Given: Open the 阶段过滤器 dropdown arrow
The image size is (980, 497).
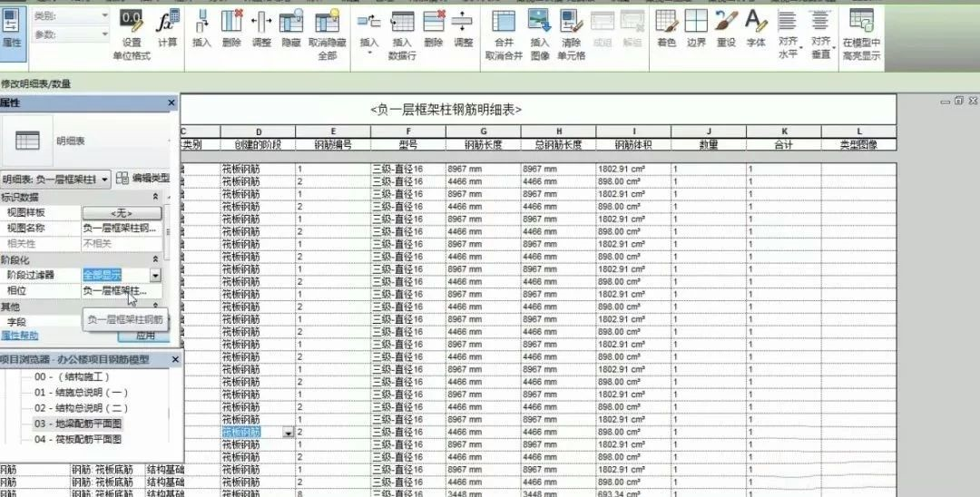Looking at the screenshot, I should point(155,275).
